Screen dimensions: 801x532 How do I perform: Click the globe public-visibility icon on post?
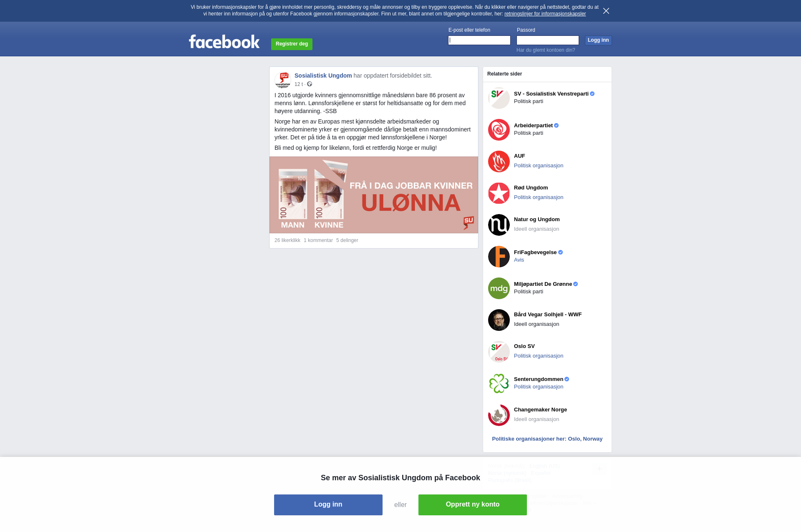coord(310,84)
